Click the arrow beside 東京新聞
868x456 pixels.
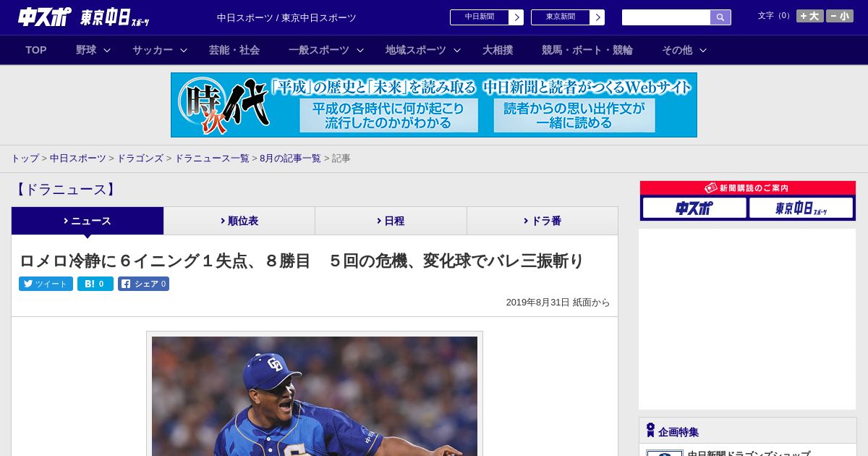[x=597, y=17]
